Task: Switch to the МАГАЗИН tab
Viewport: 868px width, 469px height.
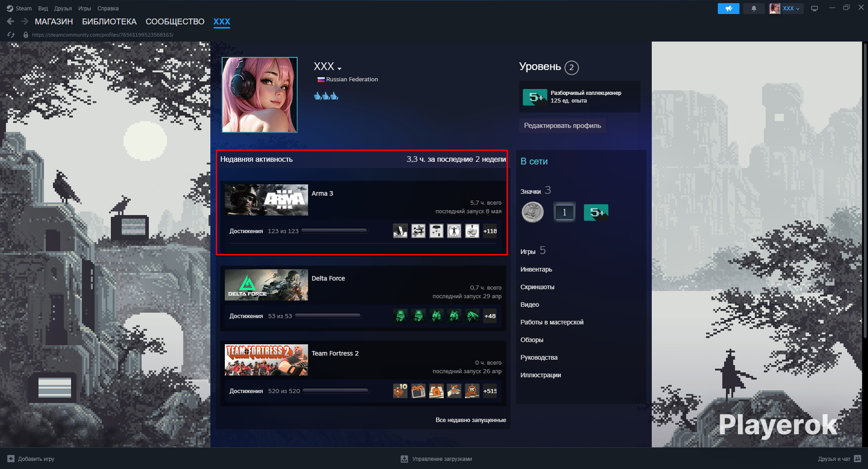Action: 54,22
